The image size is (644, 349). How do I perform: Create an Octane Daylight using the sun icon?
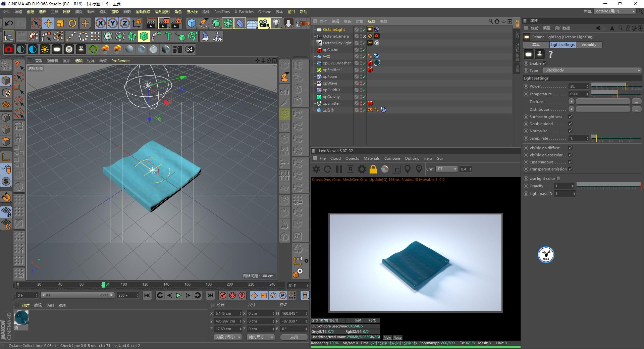[x=45, y=49]
